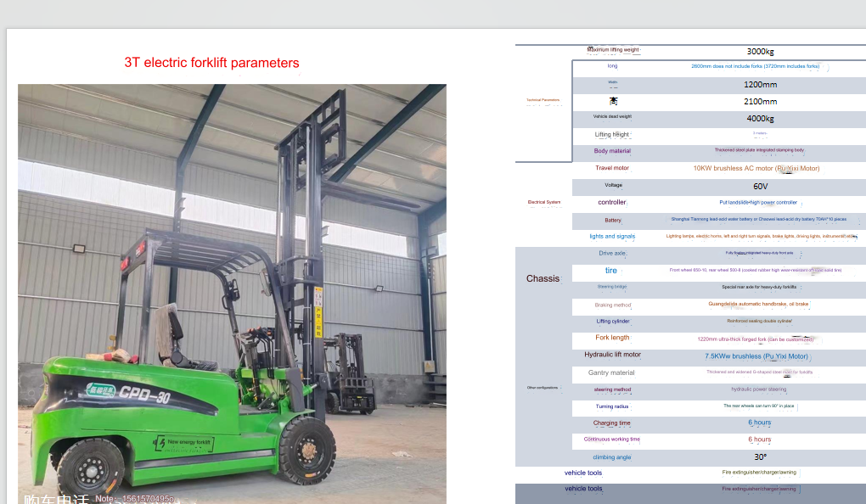Click the 'Front wheel 650-10, rear wheel' value
Screen dimensions: 866x504
755,270
